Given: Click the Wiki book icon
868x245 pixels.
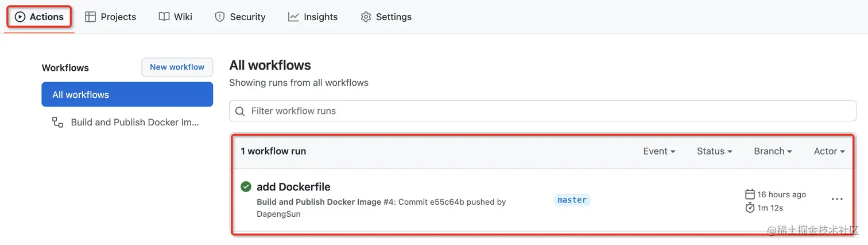Looking at the screenshot, I should (164, 17).
